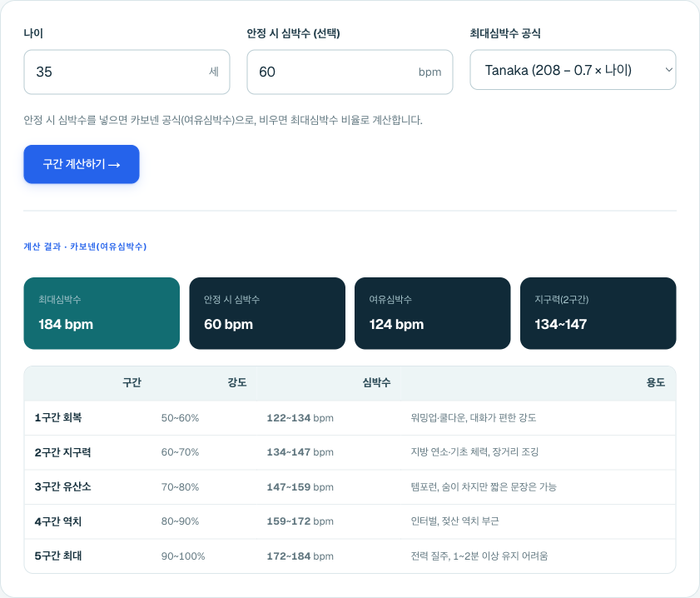Viewport: 700px width, 598px height.
Task: Click the 최대심박수 공식 label
Action: coord(505,33)
